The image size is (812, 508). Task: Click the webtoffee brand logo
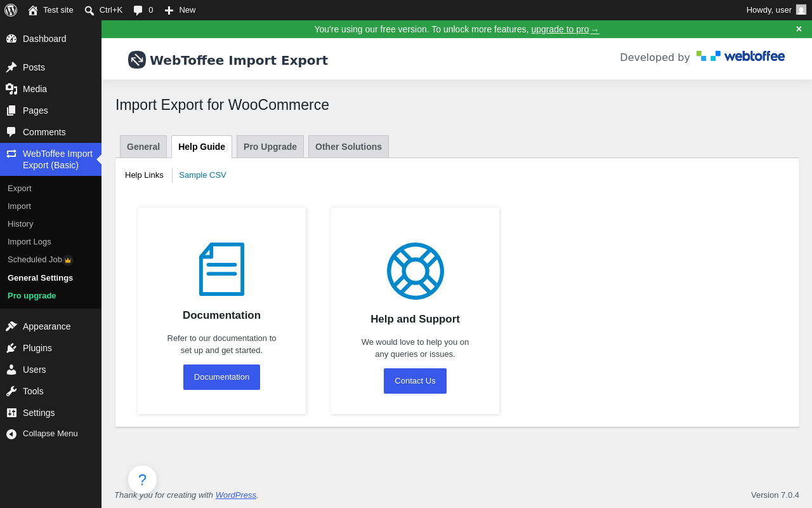pyautogui.click(x=740, y=57)
